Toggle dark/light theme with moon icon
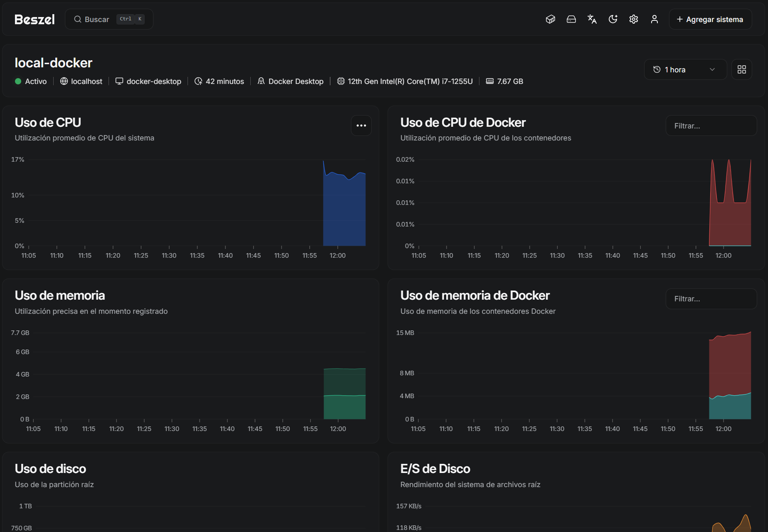 (612, 19)
